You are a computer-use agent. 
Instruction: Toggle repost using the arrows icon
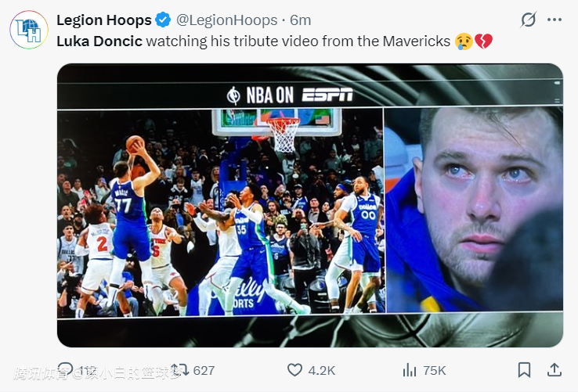180,370
